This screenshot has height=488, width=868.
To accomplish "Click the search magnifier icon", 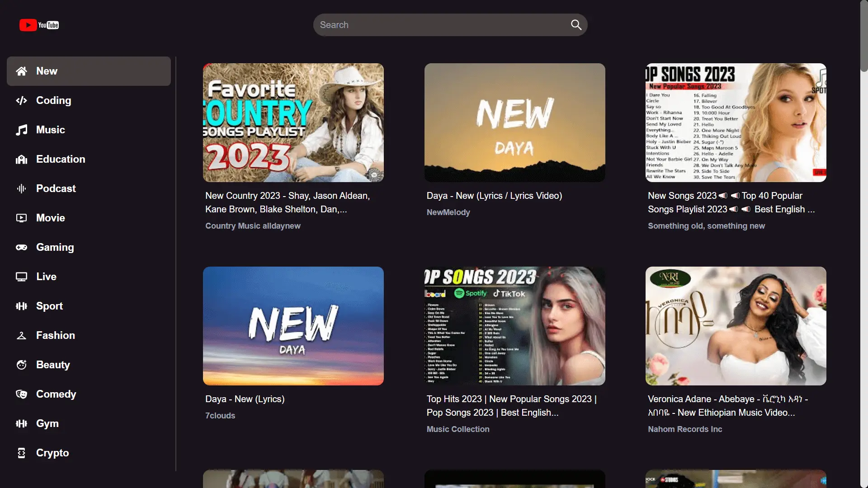I will click(576, 25).
